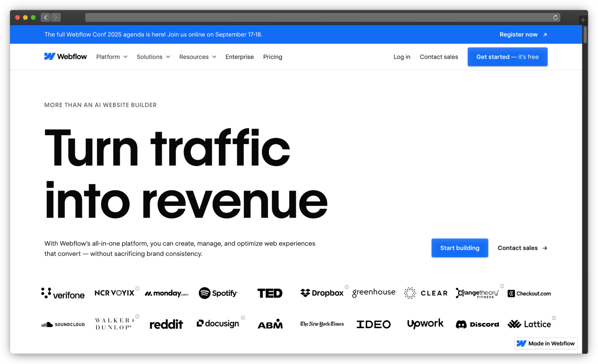Image resolution: width=598 pixels, height=364 pixels.
Task: Click the browser reload icon
Action: [x=556, y=17]
